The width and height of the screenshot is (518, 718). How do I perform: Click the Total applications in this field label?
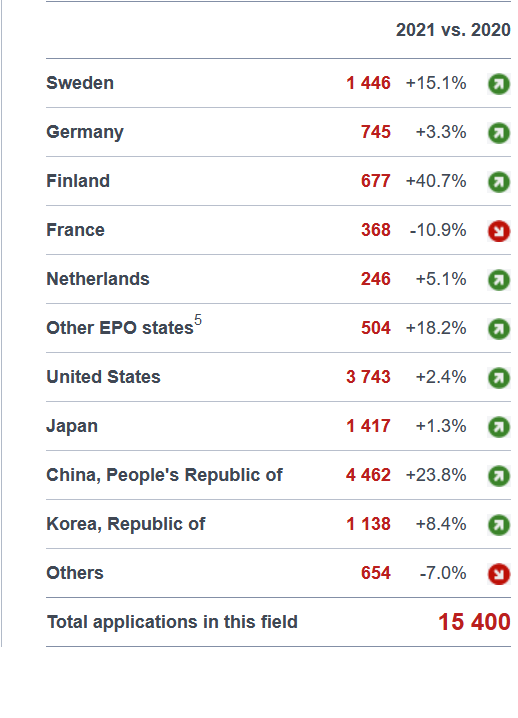point(172,622)
